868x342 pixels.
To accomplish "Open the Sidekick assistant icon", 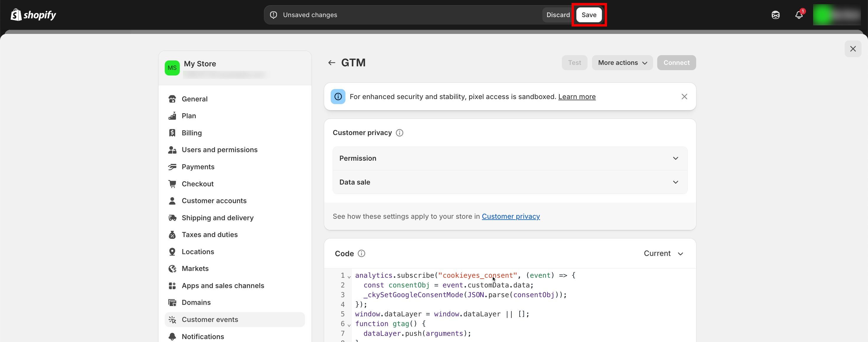I will point(775,15).
